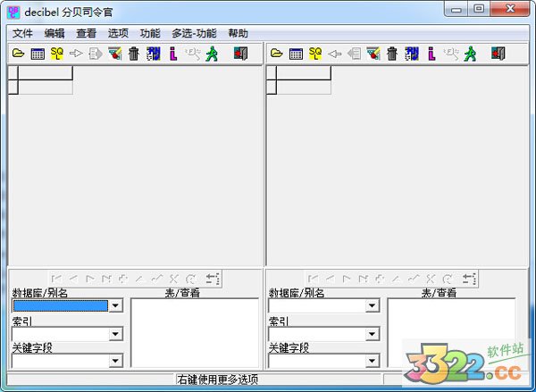Open the 选项 menu
536x392 pixels.
[118, 34]
